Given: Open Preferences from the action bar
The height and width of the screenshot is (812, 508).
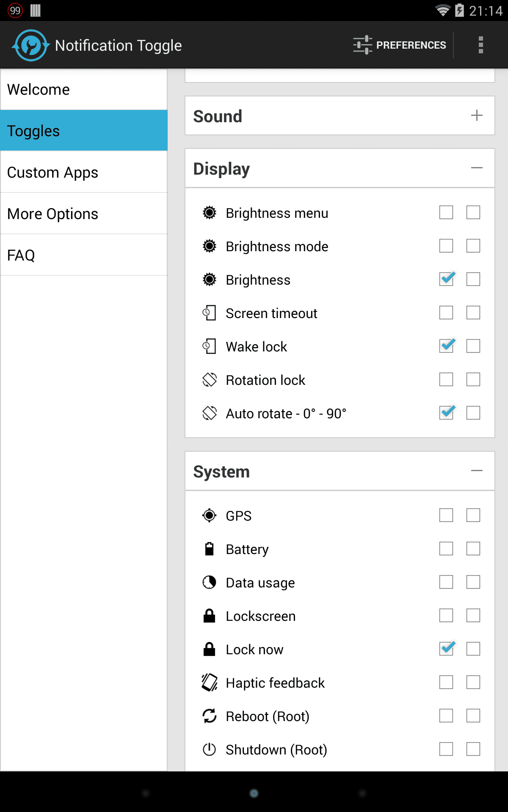Looking at the screenshot, I should pos(400,45).
